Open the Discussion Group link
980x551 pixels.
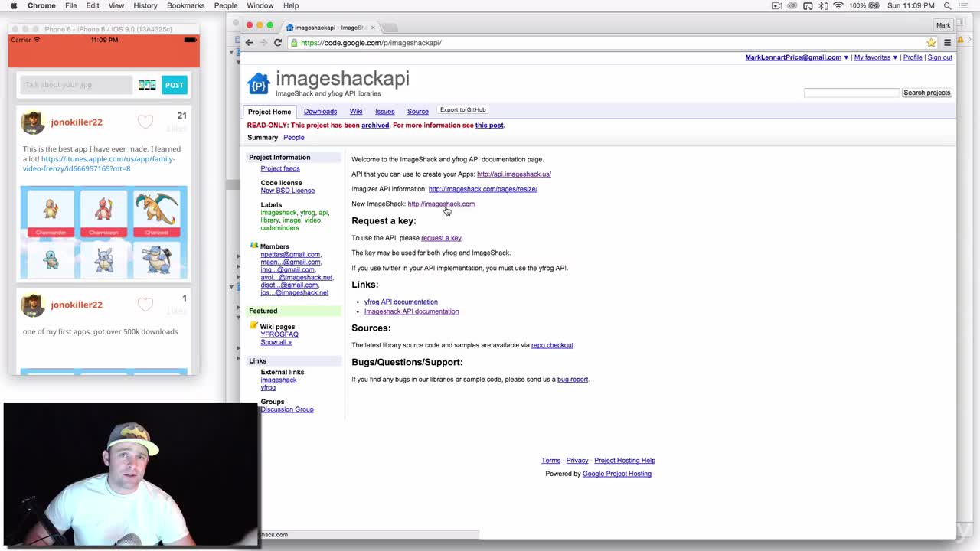point(287,409)
